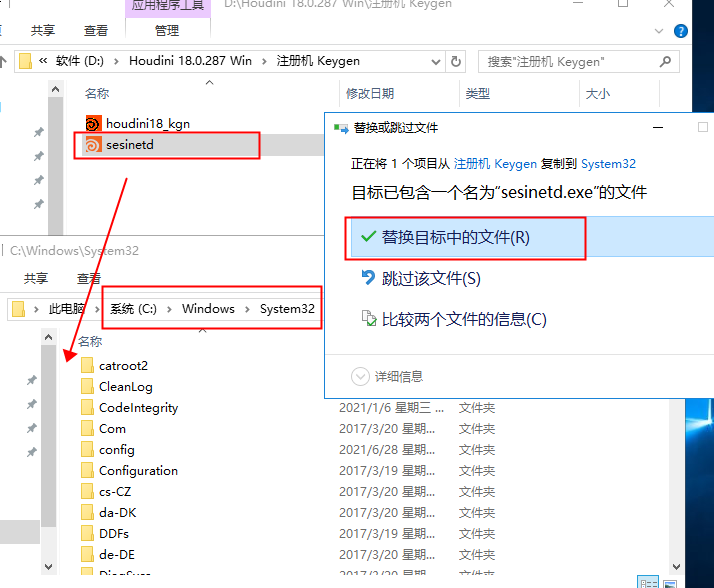
Task: Click the compare files icon in dialog
Action: (369, 318)
